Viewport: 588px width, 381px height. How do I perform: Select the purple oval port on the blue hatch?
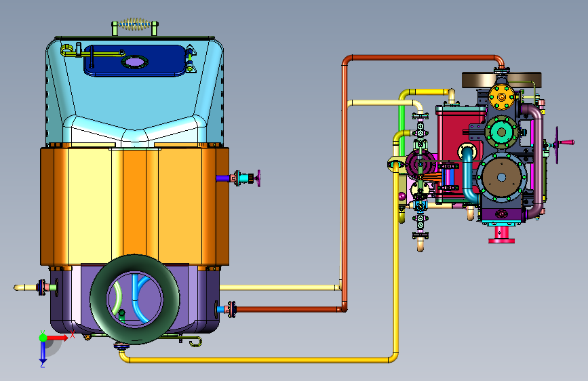[135, 62]
